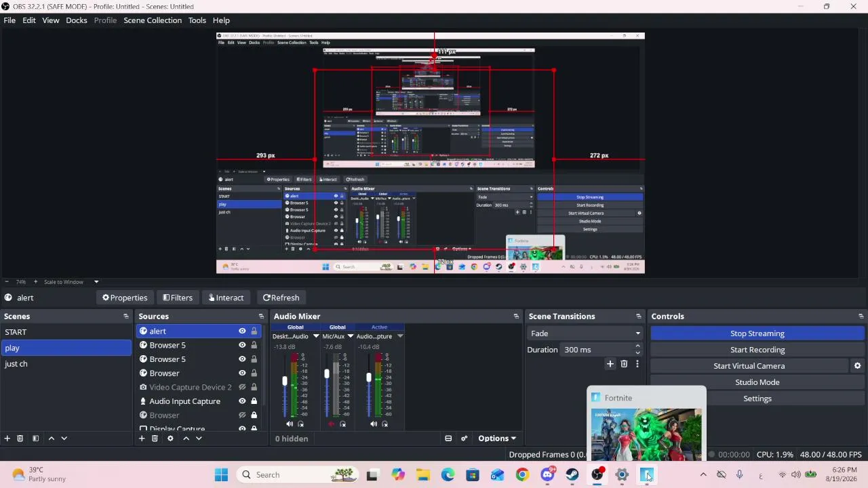The width and height of the screenshot is (868, 488).
Task: Move the selected source down
Action: click(199, 439)
